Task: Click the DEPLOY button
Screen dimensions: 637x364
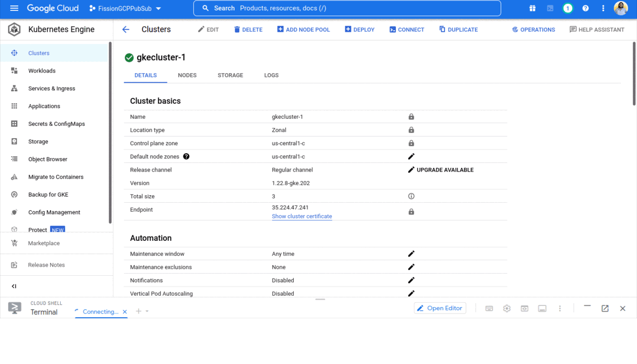Action: click(359, 30)
